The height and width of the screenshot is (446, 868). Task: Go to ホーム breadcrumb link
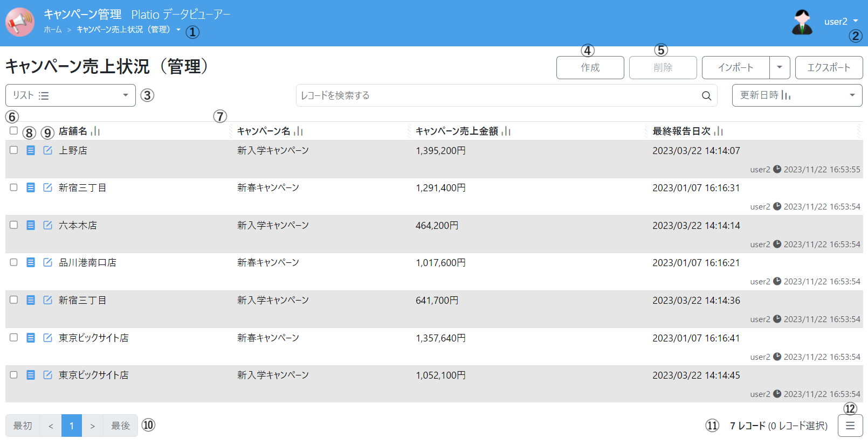(x=53, y=30)
